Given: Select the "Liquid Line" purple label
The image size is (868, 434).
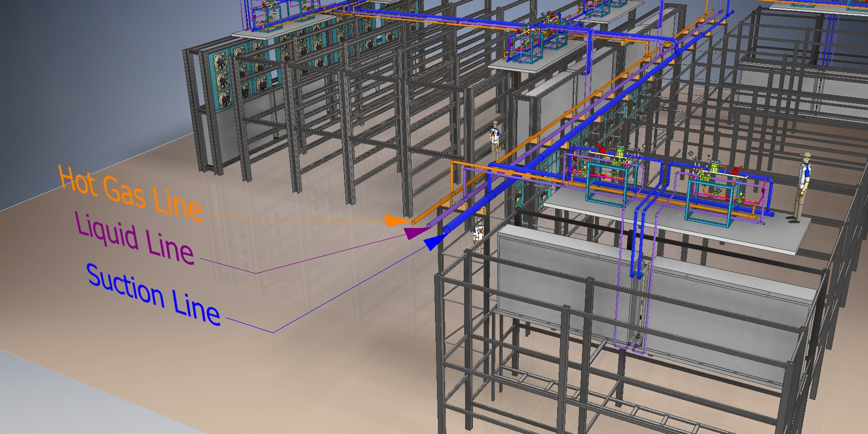Looking at the screenshot, I should [x=135, y=239].
